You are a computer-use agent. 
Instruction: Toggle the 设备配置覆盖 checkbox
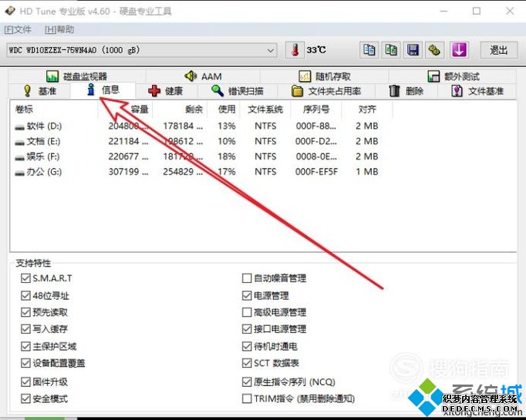[x=25, y=363]
